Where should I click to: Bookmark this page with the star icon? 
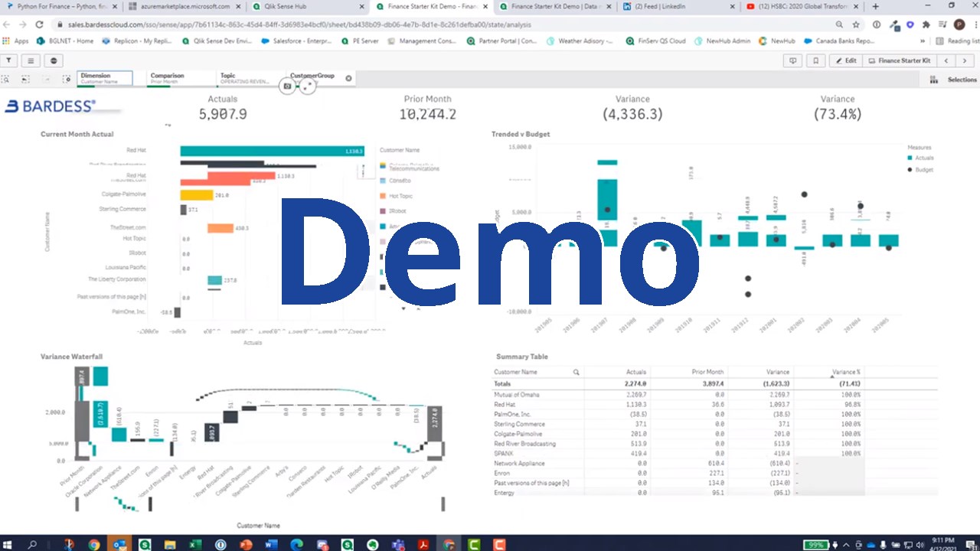tap(857, 24)
